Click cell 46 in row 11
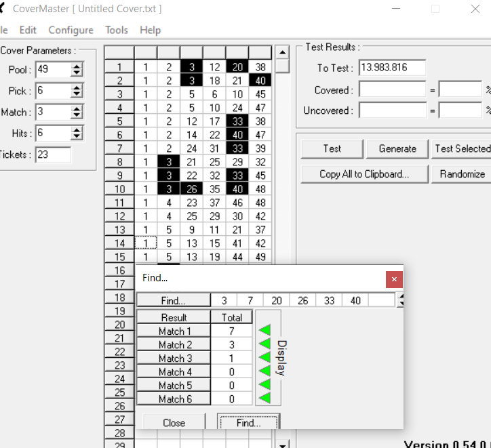This screenshot has width=491, height=448. click(x=237, y=203)
